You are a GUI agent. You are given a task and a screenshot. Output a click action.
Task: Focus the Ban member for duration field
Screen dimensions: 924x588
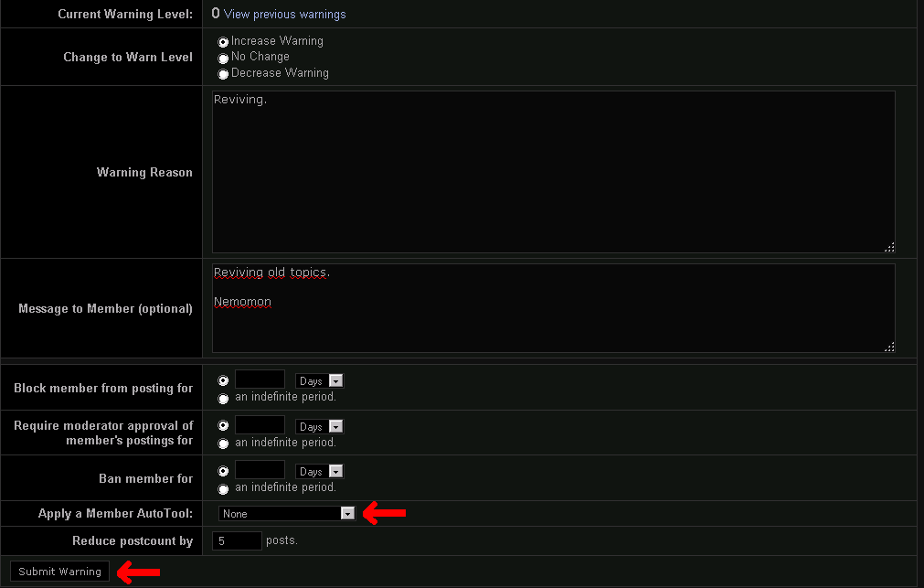point(260,470)
